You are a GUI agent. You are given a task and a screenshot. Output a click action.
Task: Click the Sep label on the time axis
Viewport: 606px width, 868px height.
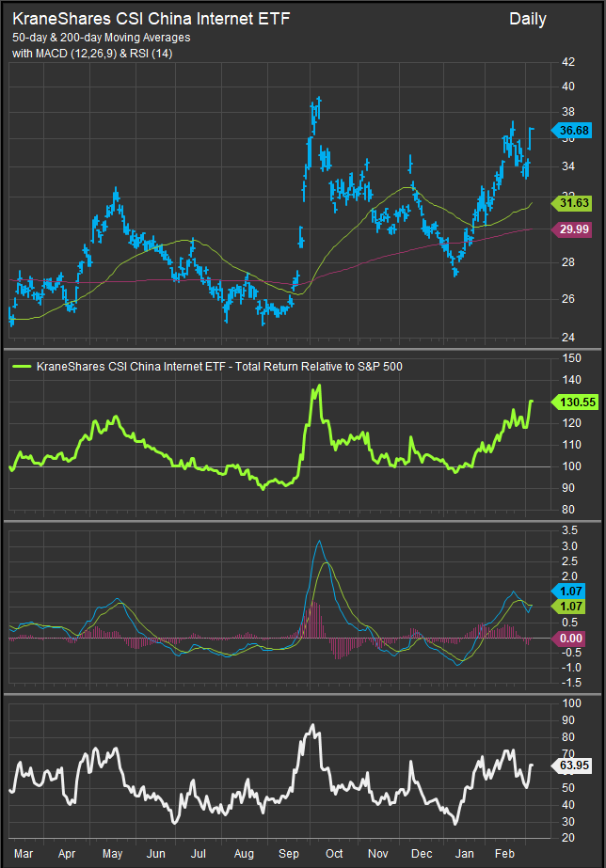(289, 854)
